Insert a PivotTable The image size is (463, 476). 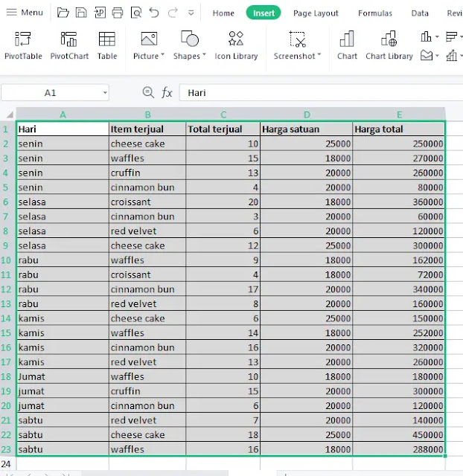pos(23,46)
